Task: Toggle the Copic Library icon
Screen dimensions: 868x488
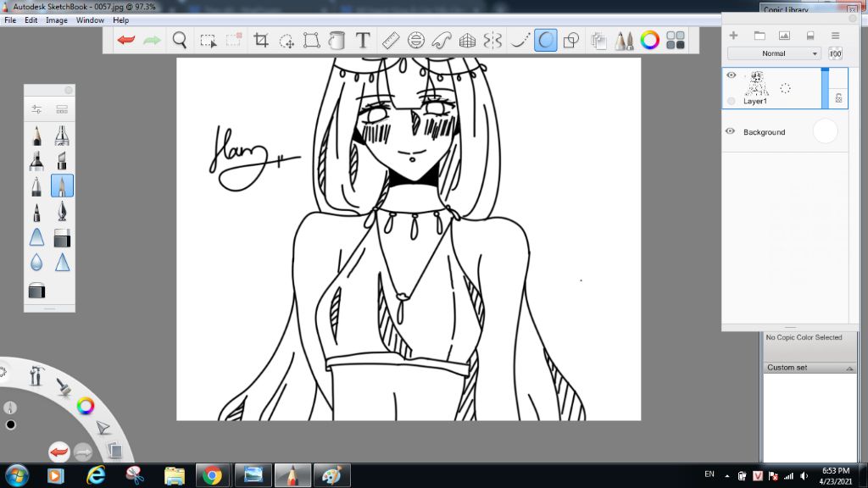Action: tap(676, 40)
